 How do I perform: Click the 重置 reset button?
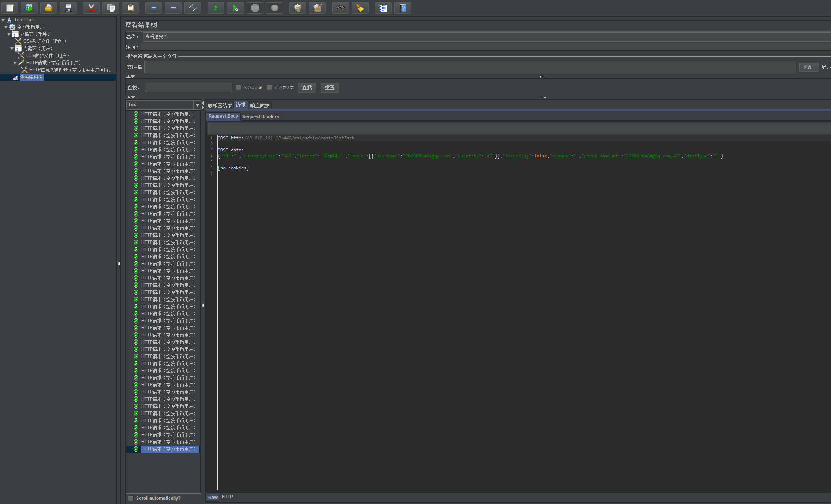[330, 87]
